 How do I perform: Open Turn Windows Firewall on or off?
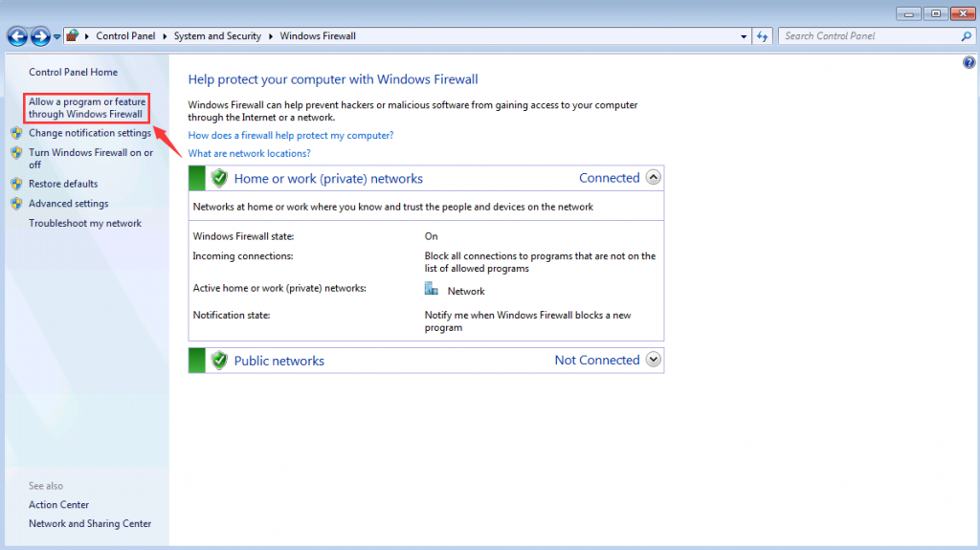coord(91,159)
